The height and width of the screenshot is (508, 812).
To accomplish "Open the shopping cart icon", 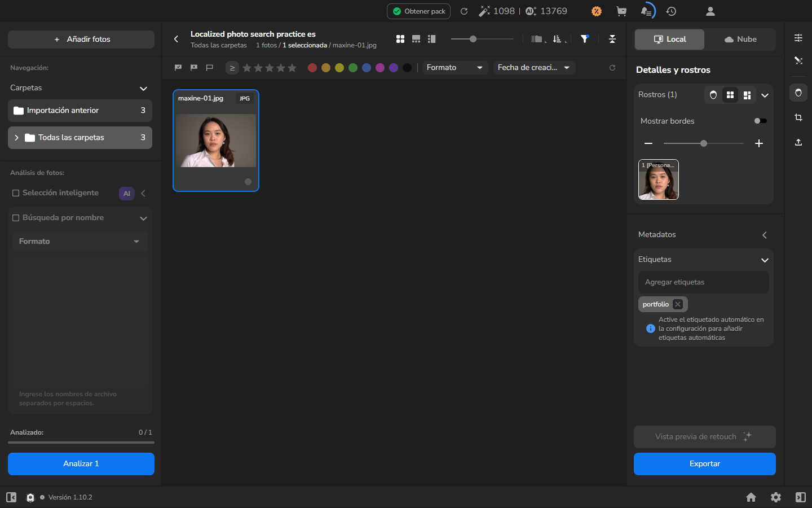I will click(x=621, y=11).
